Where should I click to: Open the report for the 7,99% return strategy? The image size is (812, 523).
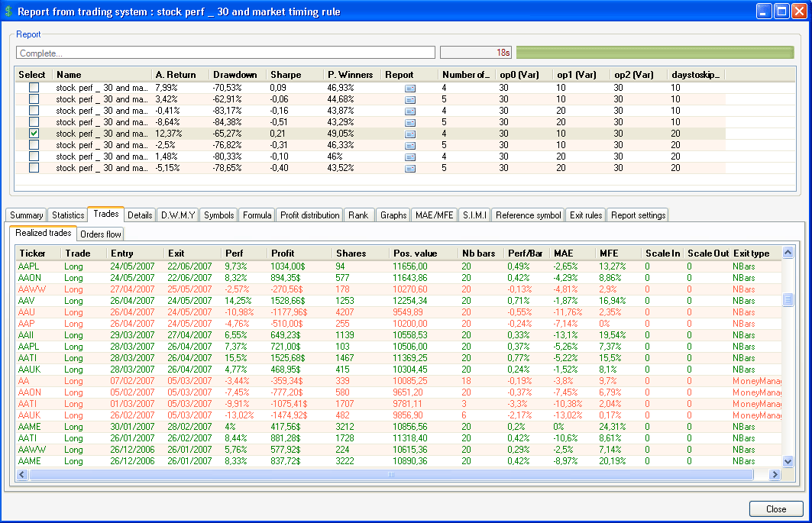(x=410, y=88)
